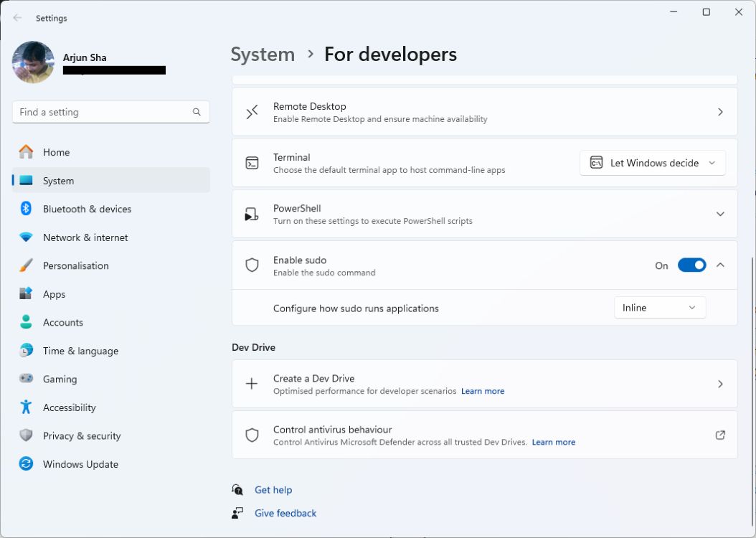
Task: Click the Learn more link for Dev Drive
Action: (483, 391)
